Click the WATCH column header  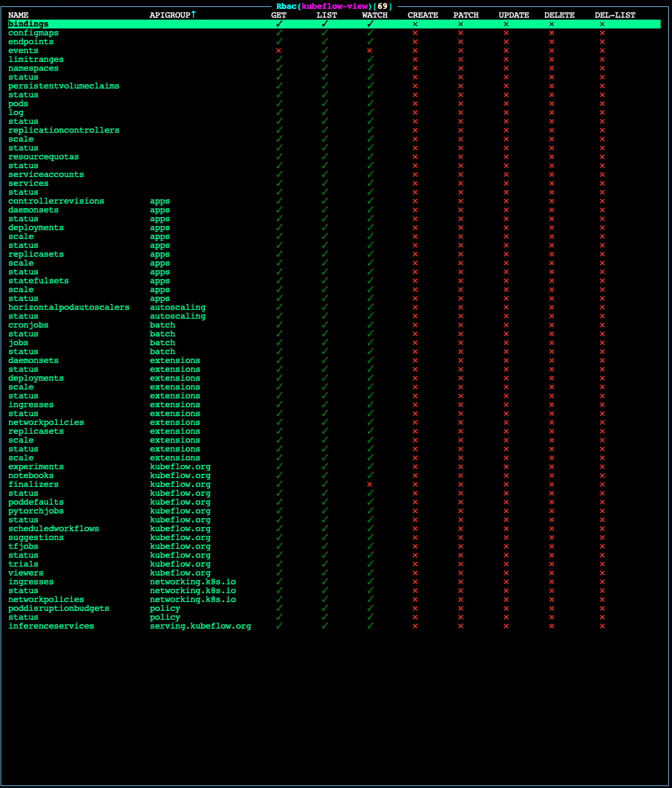[x=375, y=15]
